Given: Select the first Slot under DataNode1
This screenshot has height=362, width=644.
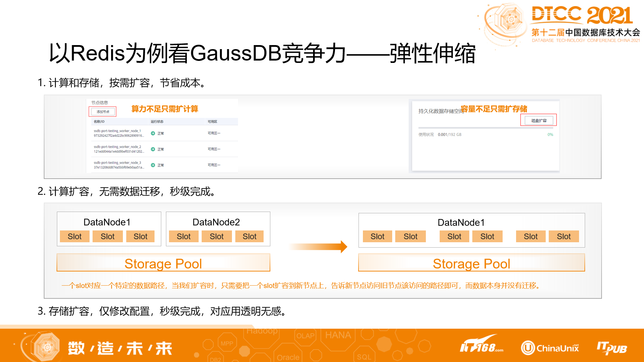Looking at the screenshot, I should click(74, 236).
